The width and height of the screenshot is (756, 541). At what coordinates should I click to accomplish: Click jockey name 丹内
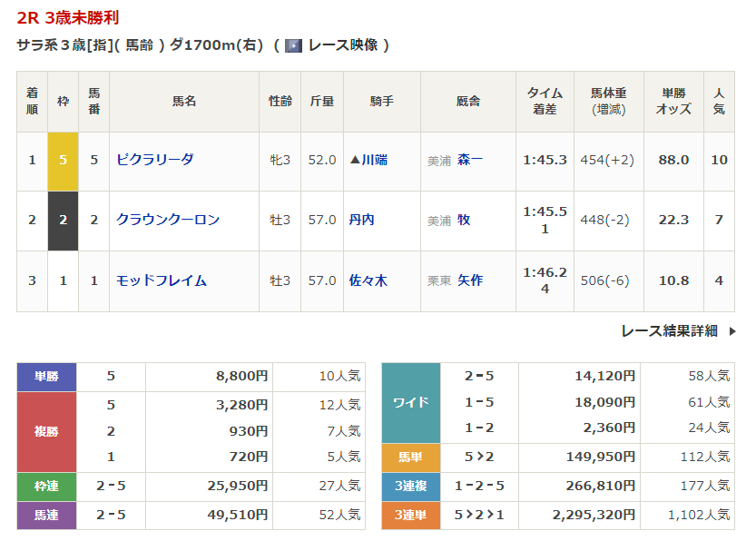[361, 220]
